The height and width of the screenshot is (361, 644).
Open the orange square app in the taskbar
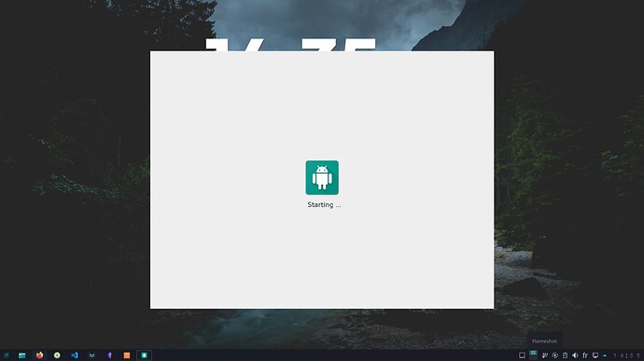[127, 355]
